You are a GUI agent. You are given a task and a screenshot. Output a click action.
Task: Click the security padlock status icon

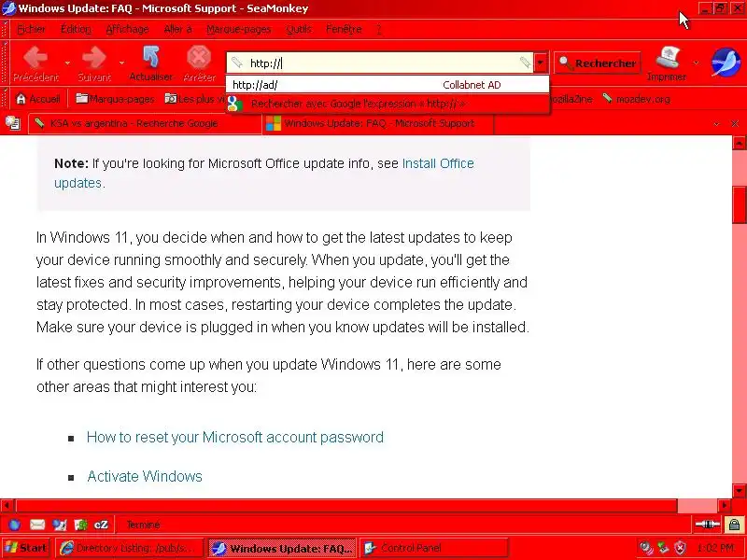(734, 525)
